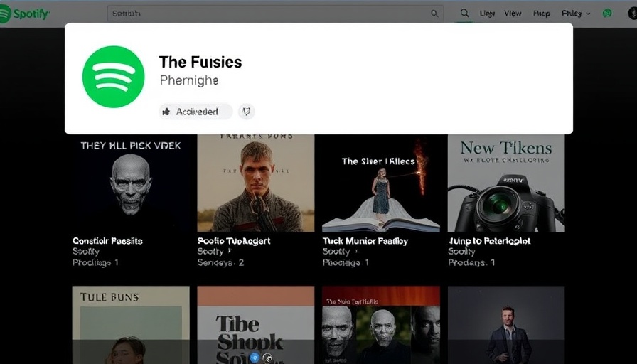
Task: Open the Tuck Munior Festlby title link
Action: pyautogui.click(x=365, y=241)
